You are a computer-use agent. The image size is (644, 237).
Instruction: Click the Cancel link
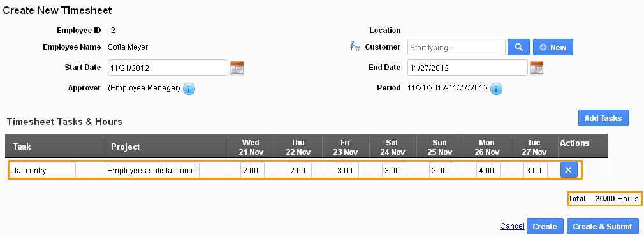tap(512, 226)
